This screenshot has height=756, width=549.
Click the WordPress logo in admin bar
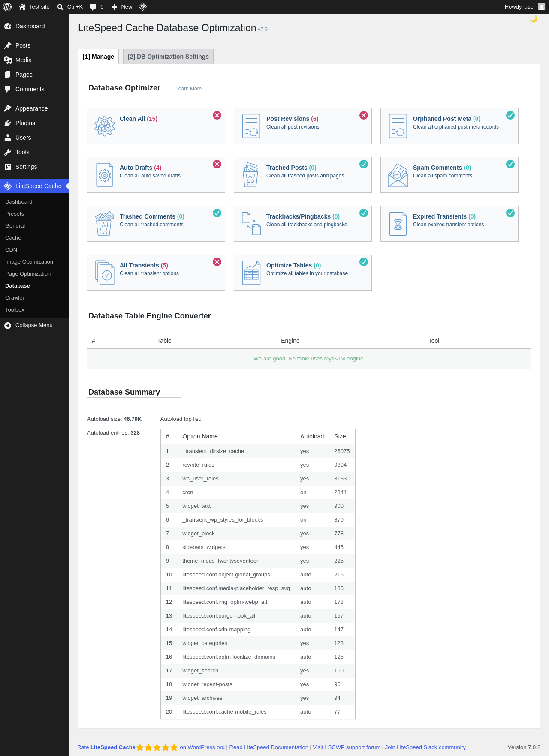(7, 7)
